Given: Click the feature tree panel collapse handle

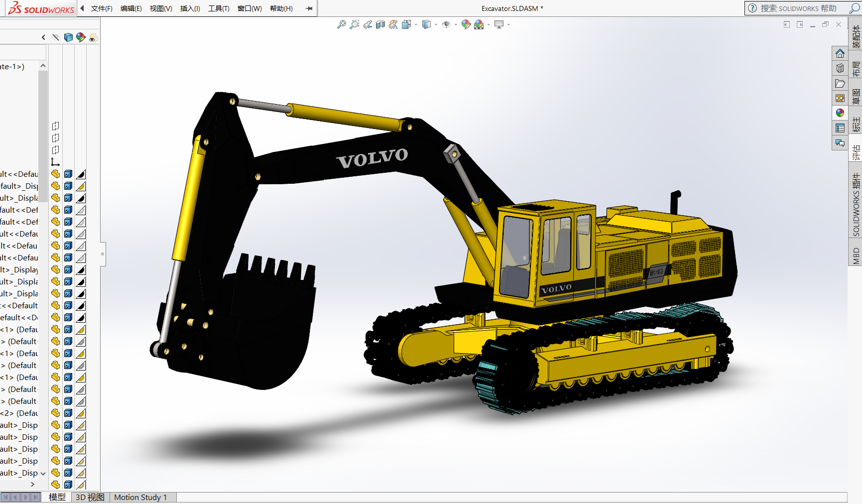Looking at the screenshot, I should coord(103,254).
